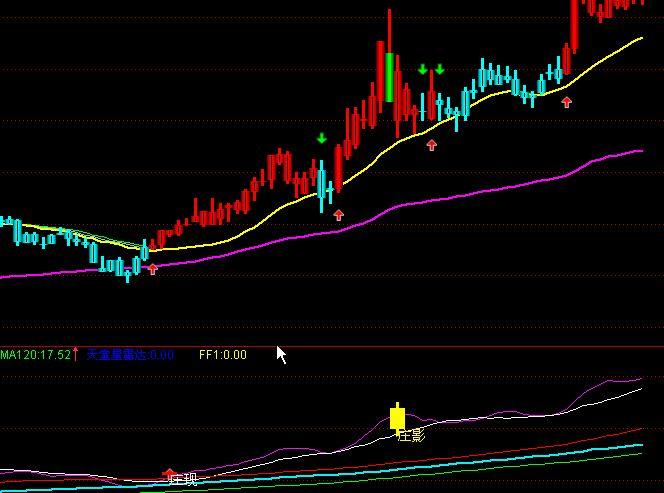Click the red marker above the 庄现 label
Screen dimensions: 664x493
(x=170, y=472)
